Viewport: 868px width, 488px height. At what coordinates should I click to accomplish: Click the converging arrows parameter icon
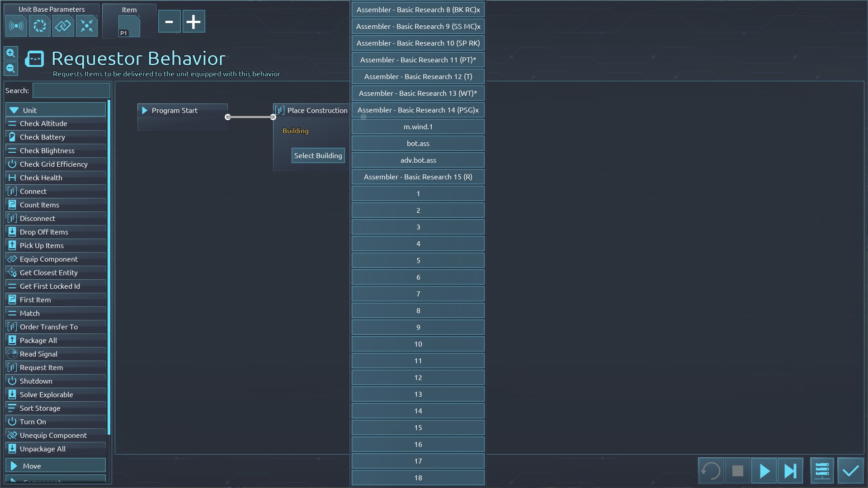click(x=87, y=26)
